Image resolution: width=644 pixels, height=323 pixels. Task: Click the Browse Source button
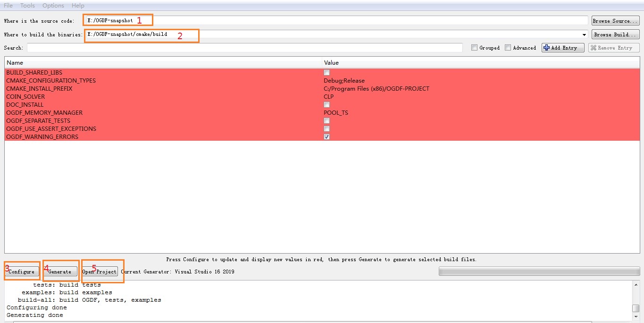615,20
